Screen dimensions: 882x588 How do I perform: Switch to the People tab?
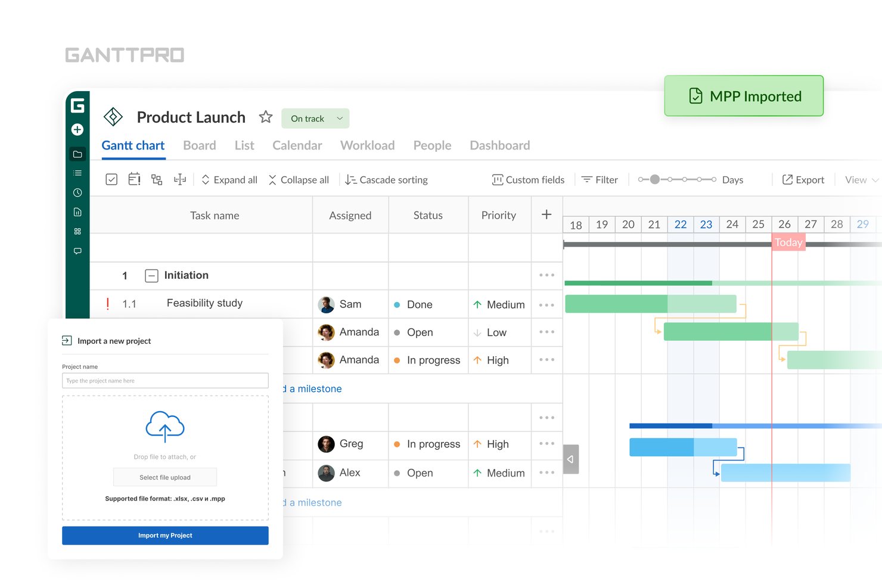coord(432,145)
